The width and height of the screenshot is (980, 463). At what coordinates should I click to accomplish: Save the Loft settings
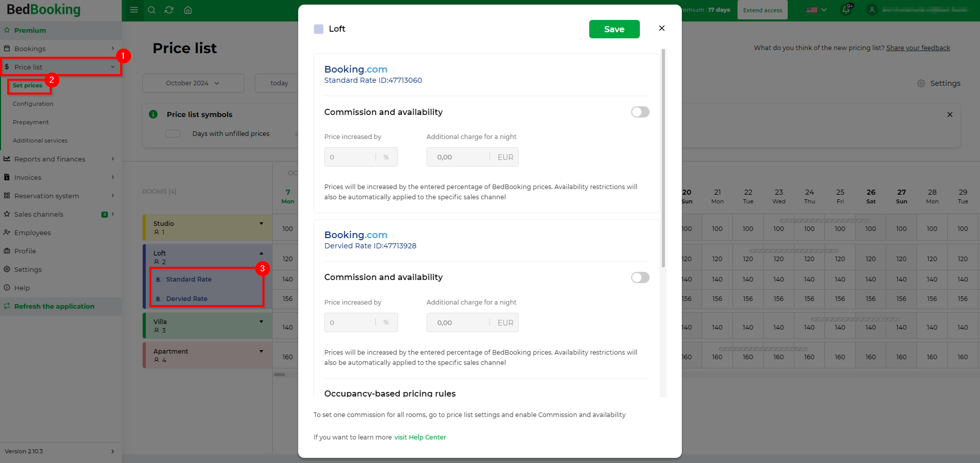point(614,29)
